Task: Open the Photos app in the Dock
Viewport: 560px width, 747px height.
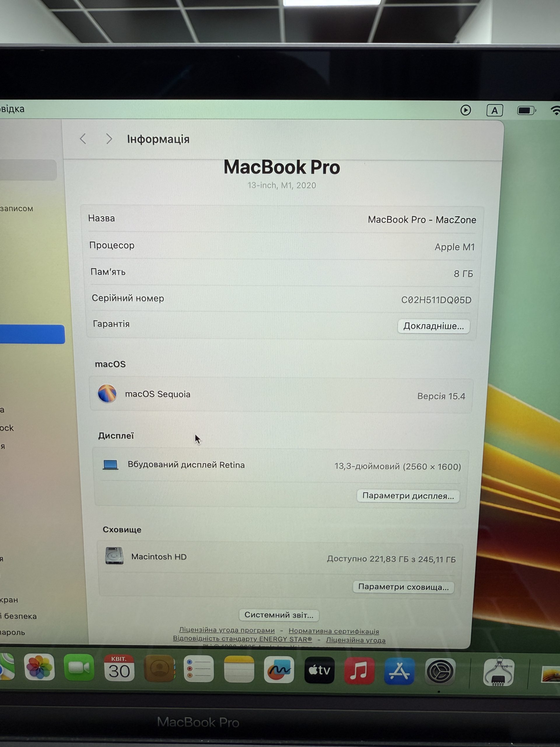Action: point(39,667)
